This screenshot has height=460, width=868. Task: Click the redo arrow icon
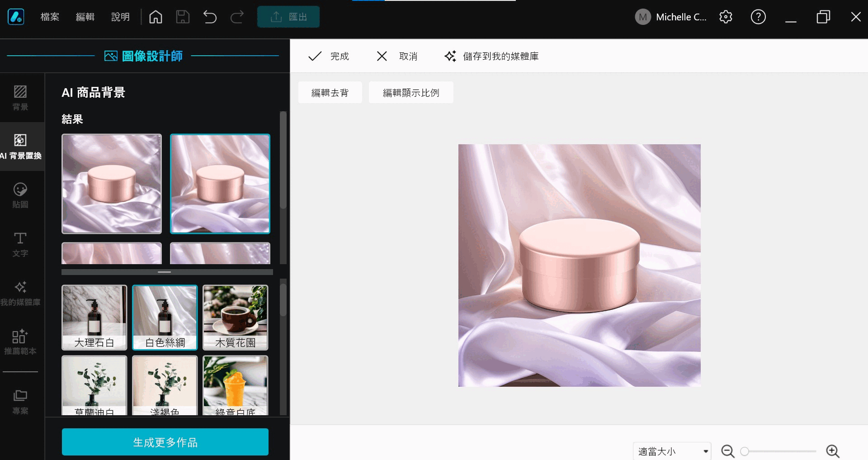coord(237,17)
